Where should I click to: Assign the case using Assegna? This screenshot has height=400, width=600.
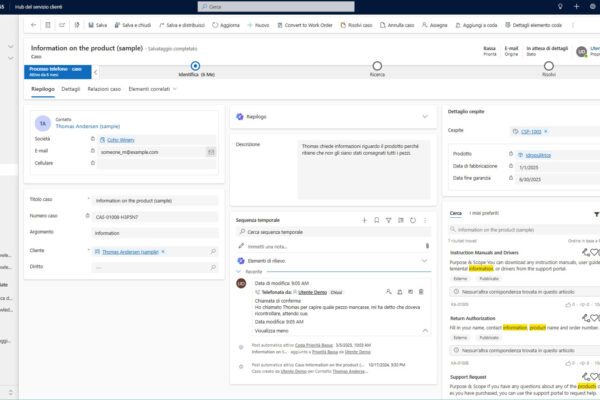click(x=434, y=25)
